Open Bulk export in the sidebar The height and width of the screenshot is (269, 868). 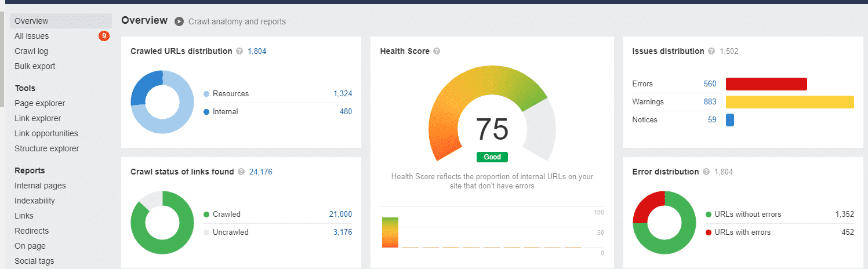tap(35, 66)
